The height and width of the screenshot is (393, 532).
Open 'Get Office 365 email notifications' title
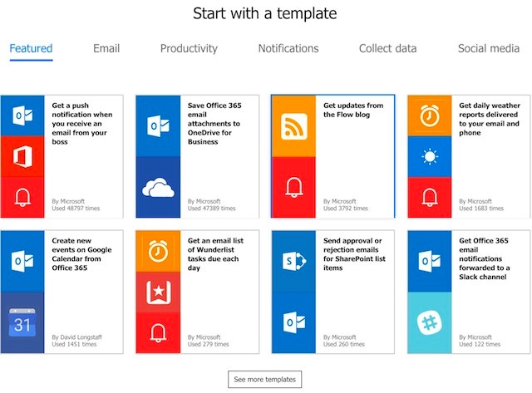click(x=484, y=258)
